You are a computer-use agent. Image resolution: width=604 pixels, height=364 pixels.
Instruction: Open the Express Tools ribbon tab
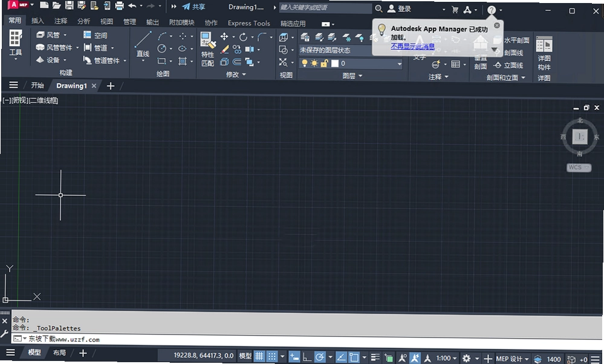tap(249, 23)
